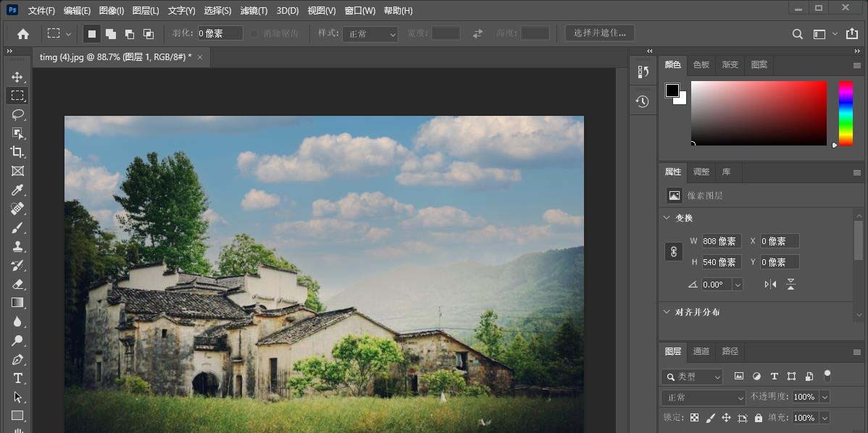Screen dimensions: 868x433
Task: Open the 文件(F) menu
Action: (x=41, y=11)
